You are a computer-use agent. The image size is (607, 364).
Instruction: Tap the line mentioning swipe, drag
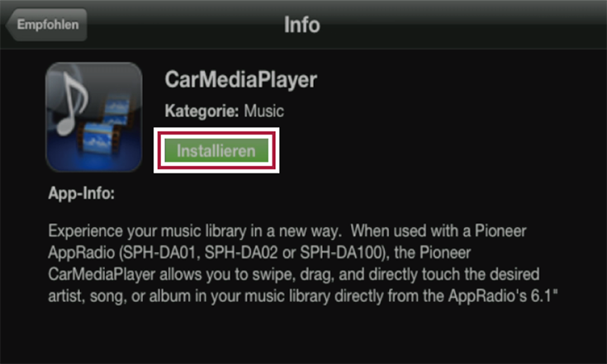(x=294, y=274)
